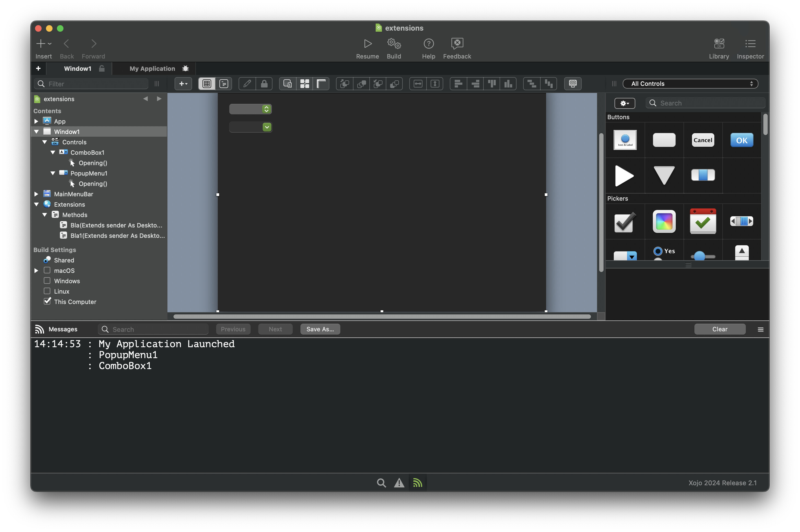
Task: Show errors via warning triangle icon
Action: [399, 483]
